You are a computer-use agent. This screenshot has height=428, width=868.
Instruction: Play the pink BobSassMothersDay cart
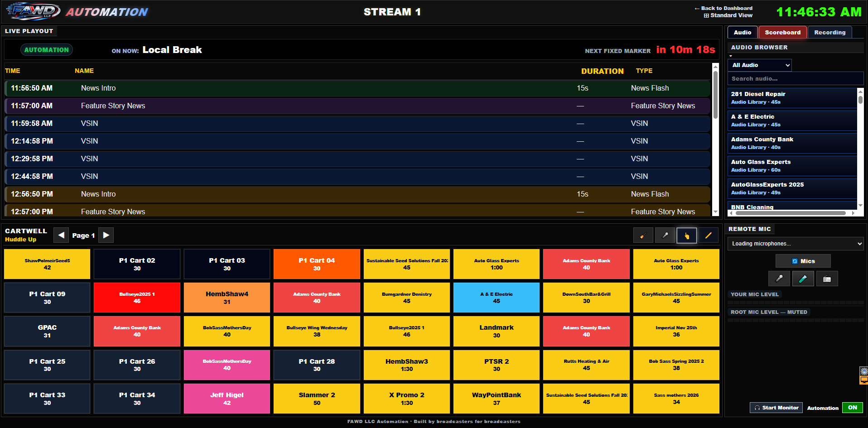tap(227, 365)
